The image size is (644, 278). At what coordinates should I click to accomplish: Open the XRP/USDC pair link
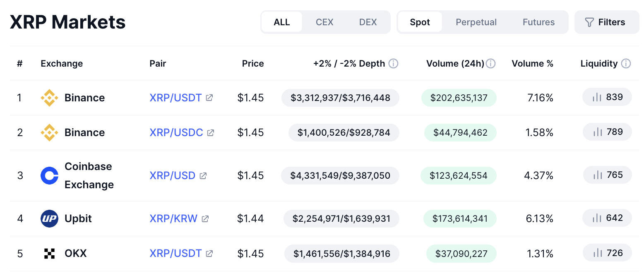point(175,132)
